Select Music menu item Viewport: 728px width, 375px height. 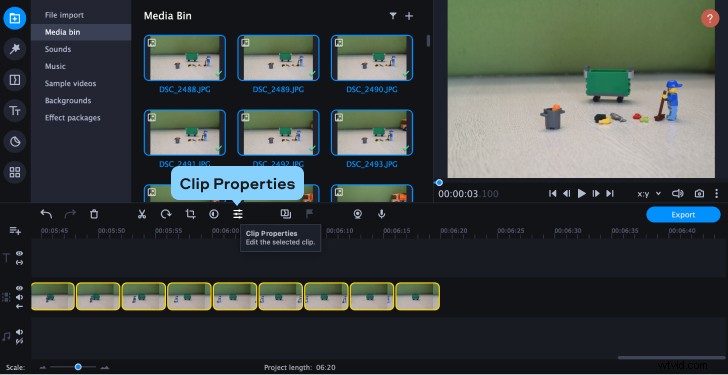point(55,66)
